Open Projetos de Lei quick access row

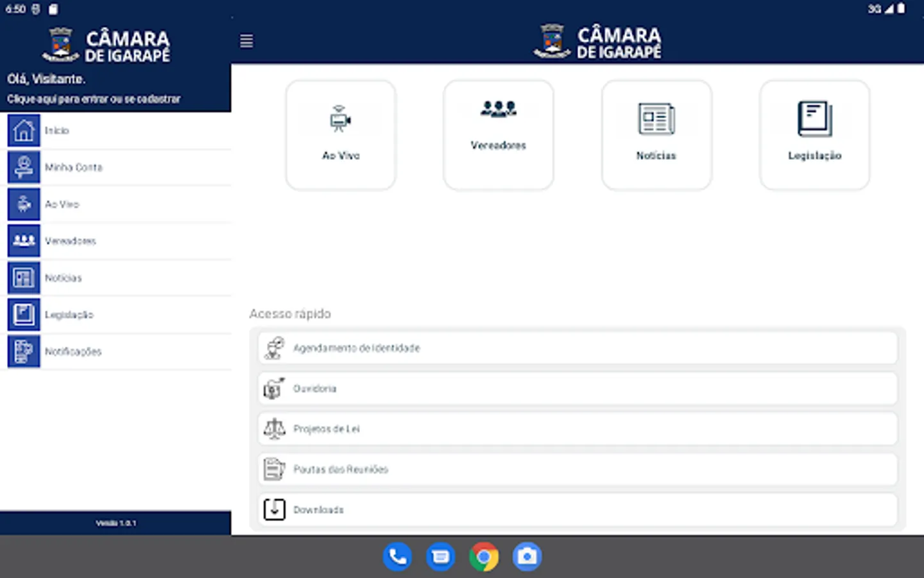click(x=577, y=429)
